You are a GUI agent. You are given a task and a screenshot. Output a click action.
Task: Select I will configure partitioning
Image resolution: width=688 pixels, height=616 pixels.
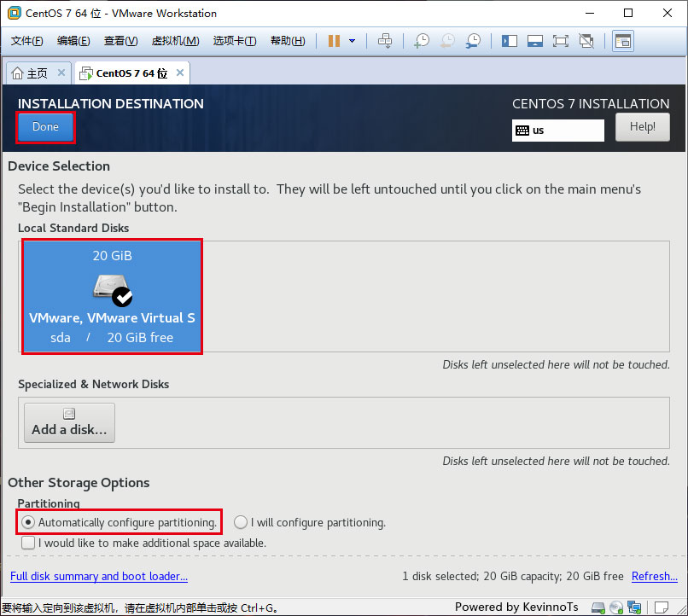click(x=310, y=522)
